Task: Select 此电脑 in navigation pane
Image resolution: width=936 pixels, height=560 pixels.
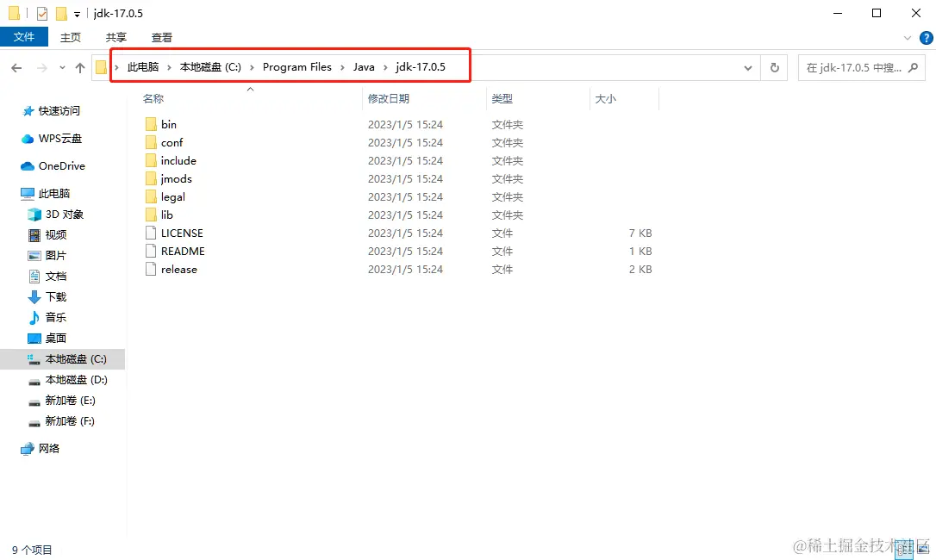Action: (x=53, y=194)
